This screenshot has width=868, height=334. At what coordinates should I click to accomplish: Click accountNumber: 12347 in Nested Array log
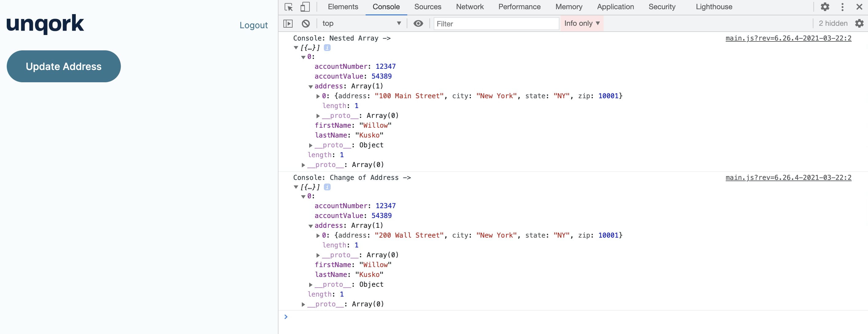(355, 67)
